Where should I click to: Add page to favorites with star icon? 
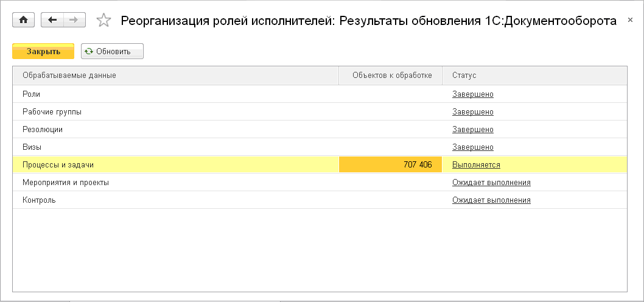pyautogui.click(x=104, y=21)
